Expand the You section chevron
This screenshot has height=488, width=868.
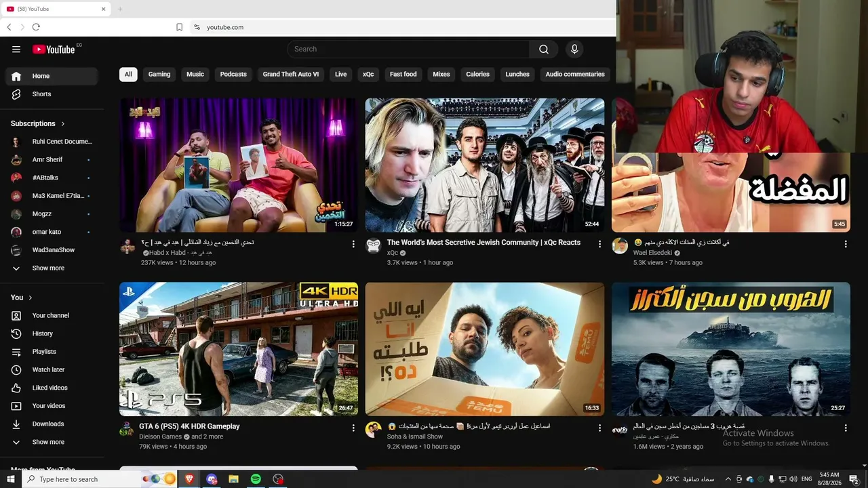click(31, 298)
